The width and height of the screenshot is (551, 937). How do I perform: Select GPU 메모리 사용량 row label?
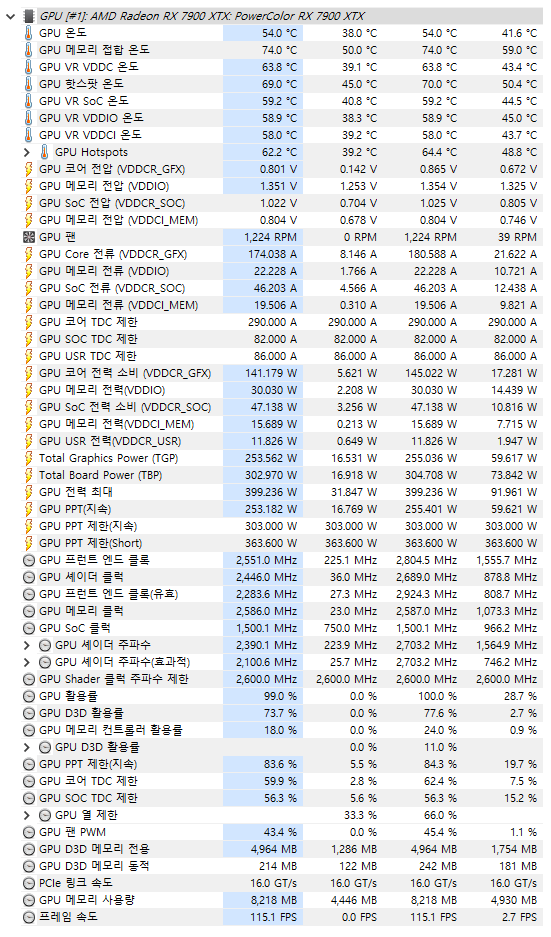89,900
